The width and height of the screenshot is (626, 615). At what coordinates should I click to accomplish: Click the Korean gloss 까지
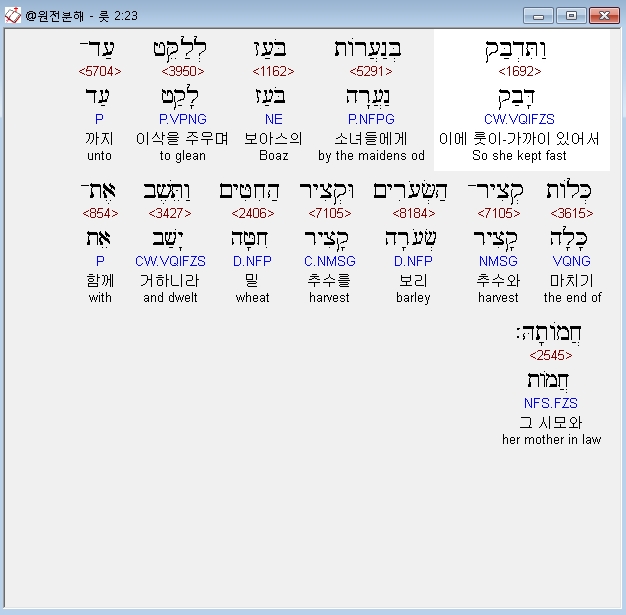[x=99, y=139]
